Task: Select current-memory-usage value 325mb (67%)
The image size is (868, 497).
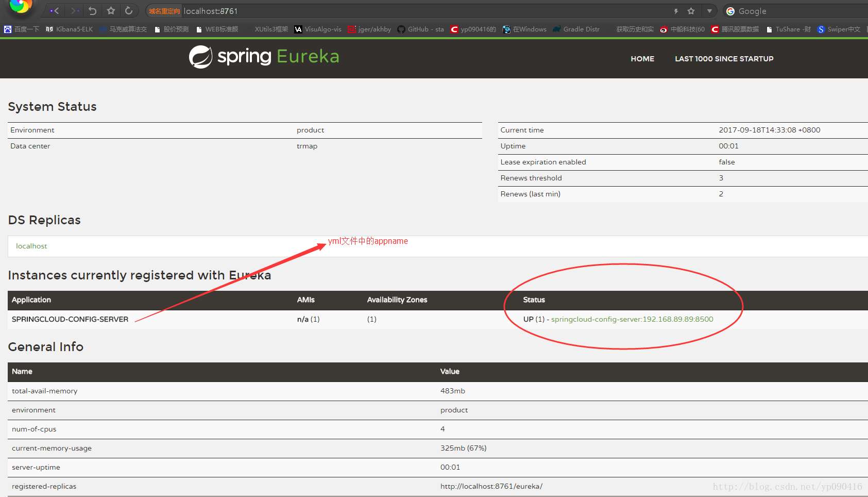Action: coord(463,448)
